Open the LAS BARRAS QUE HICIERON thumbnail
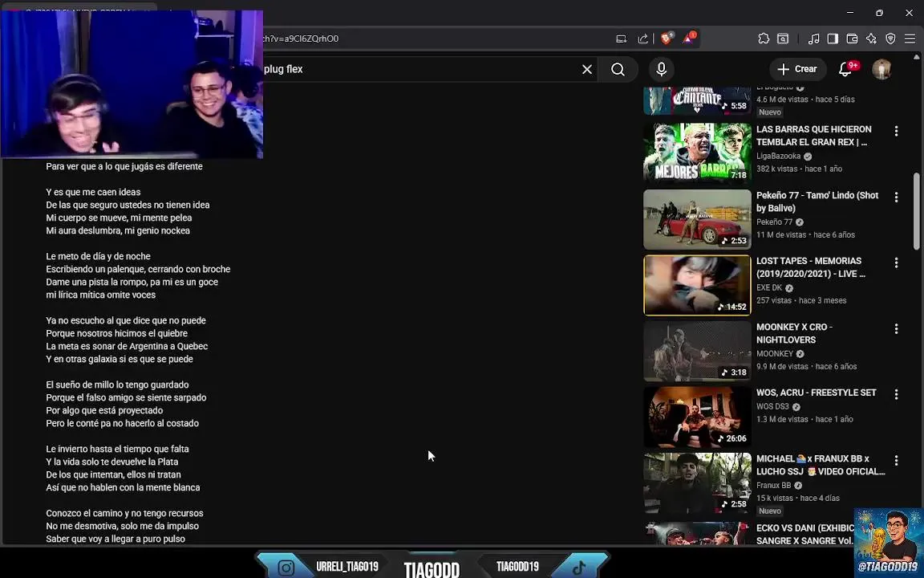 coord(697,153)
